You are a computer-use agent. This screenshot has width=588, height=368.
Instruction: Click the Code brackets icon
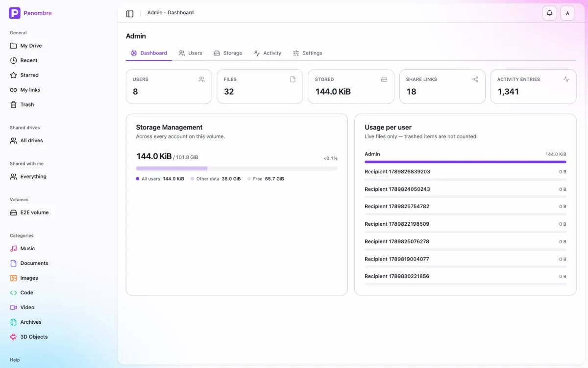click(x=14, y=292)
